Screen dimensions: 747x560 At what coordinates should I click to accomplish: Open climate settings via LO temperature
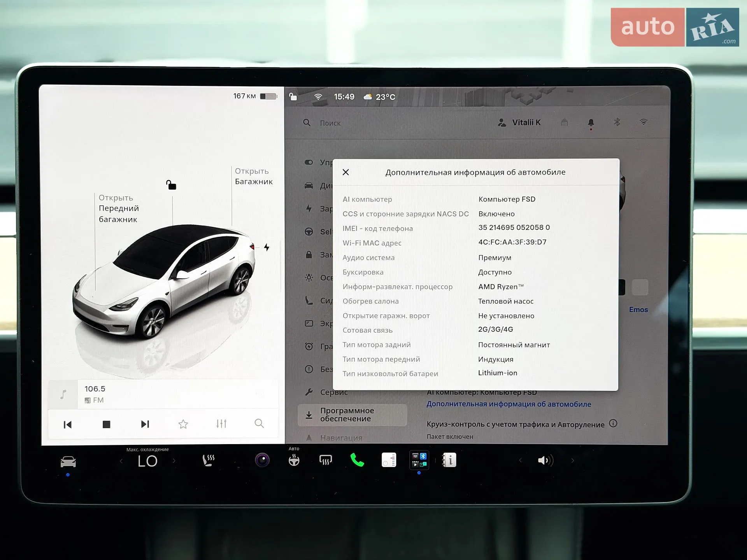pyautogui.click(x=147, y=461)
